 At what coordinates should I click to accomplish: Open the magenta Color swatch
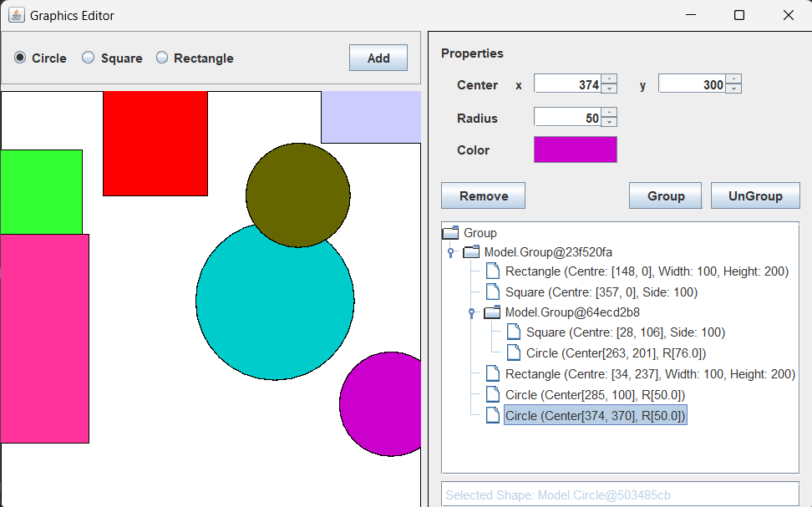click(x=575, y=150)
